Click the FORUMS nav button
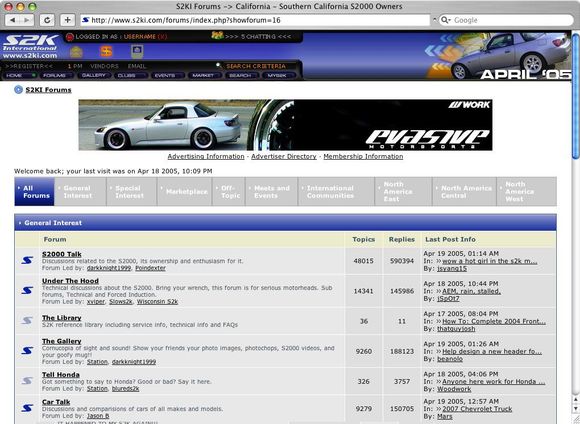The image size is (580, 424). click(x=57, y=75)
